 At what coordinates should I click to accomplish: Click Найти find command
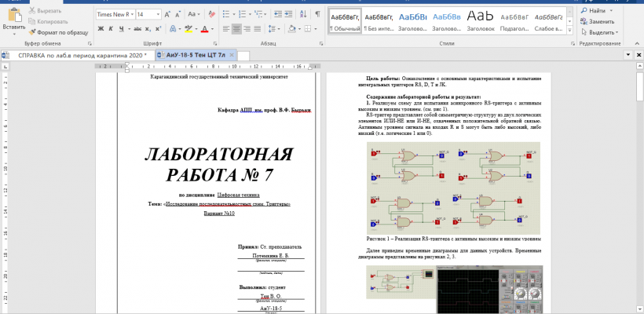pyautogui.click(x=594, y=11)
